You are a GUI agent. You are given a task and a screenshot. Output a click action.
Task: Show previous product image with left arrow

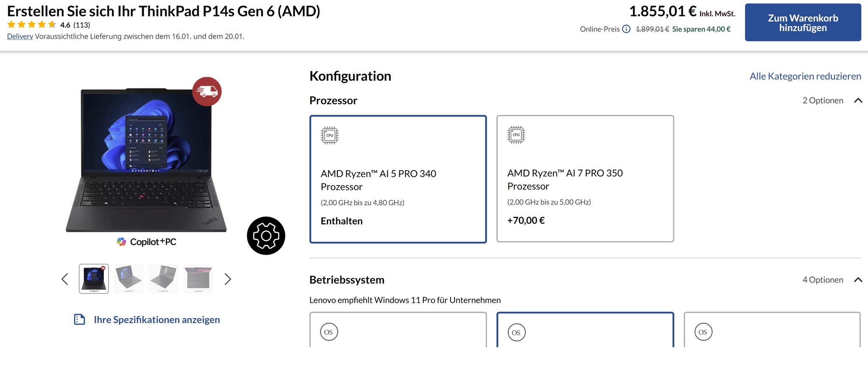pos(65,279)
